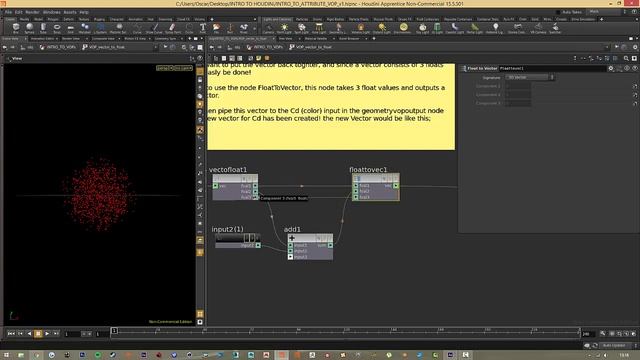Select the vectofloat1 node
Image resolution: width=640 pixels, height=360 pixels.
coord(235,187)
